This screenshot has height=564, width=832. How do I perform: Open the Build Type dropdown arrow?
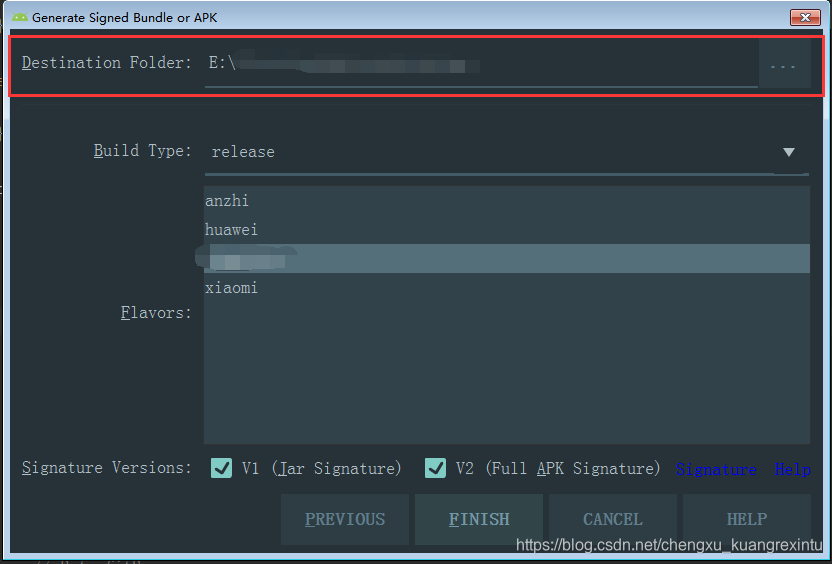[x=789, y=152]
